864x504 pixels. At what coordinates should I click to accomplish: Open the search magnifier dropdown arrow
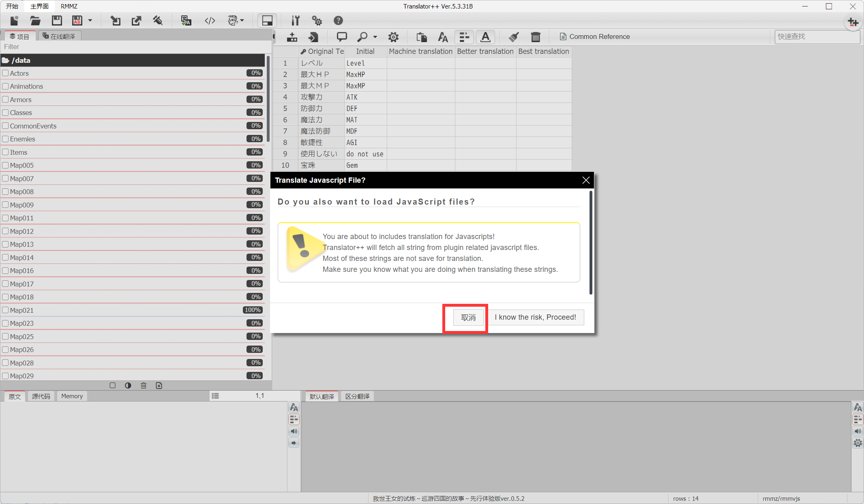[375, 37]
